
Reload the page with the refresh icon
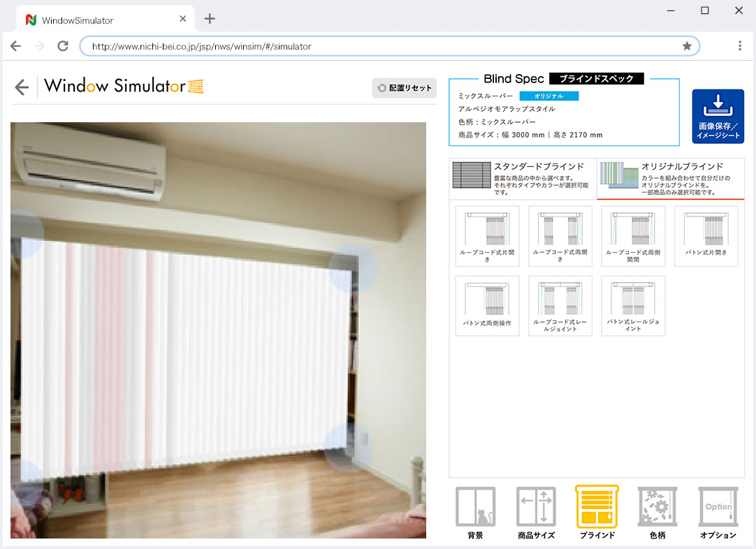(x=63, y=46)
